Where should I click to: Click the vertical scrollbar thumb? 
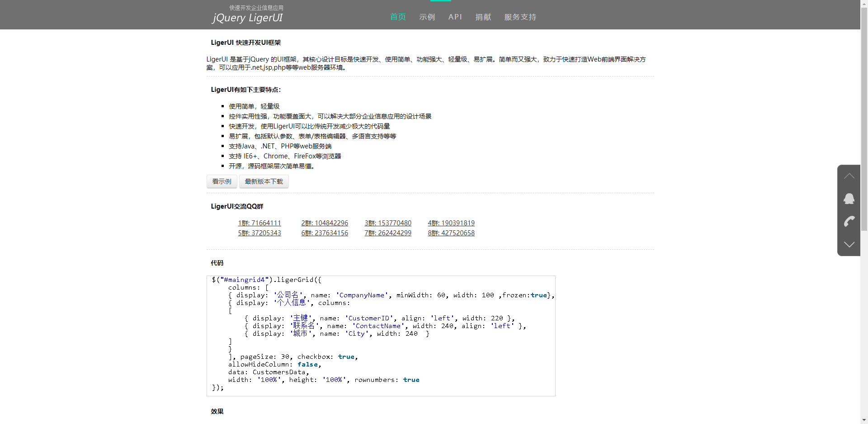[x=864, y=119]
